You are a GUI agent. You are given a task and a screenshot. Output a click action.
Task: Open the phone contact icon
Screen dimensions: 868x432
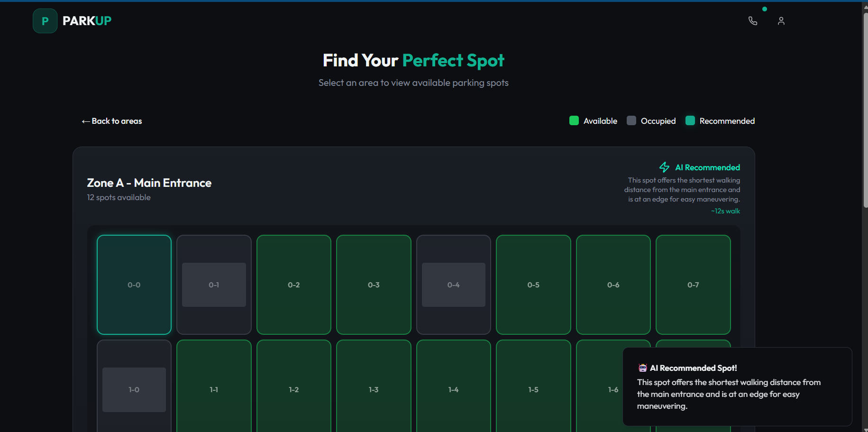(x=753, y=21)
